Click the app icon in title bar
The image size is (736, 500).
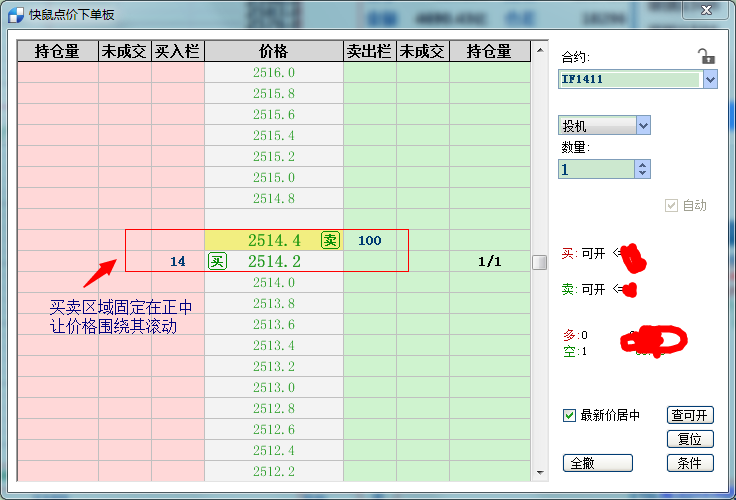15,16
